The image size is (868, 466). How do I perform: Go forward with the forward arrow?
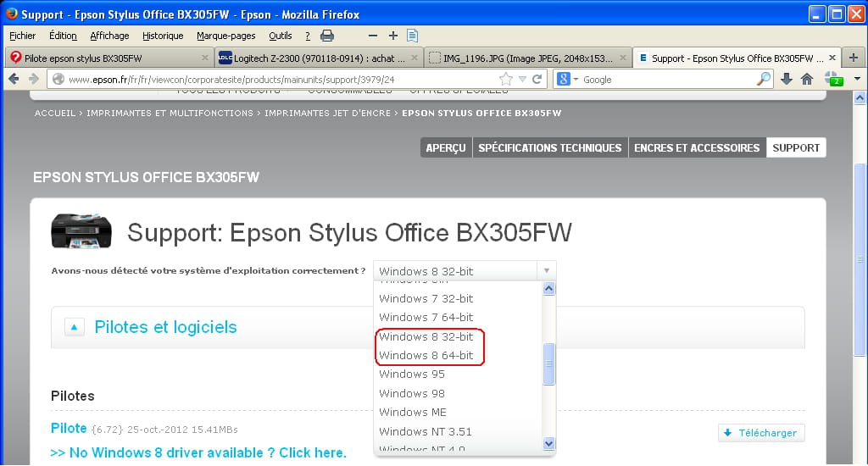pyautogui.click(x=34, y=79)
